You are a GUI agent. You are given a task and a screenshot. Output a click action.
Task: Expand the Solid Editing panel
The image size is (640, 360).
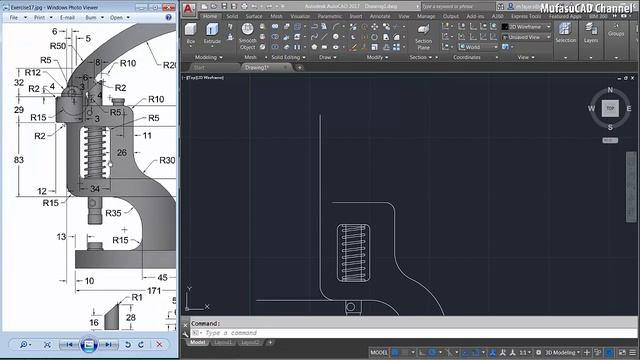(x=288, y=58)
